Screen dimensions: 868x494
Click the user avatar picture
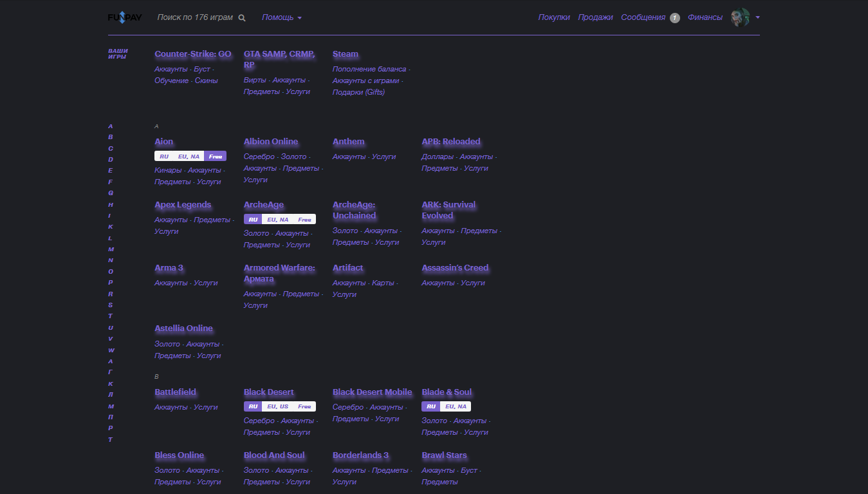coord(739,17)
